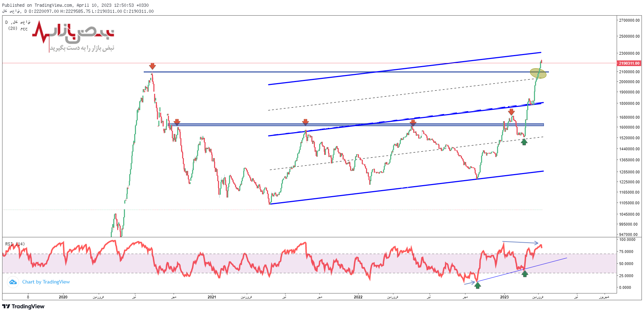Click the 1440000.00 price axis label
Screen dimensions: 644x313
coord(629,149)
